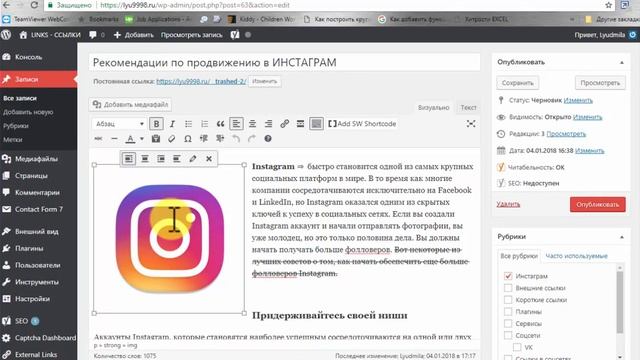Check the Короткие ссылки category
Screen dimensions: 640x360
[x=508, y=300]
